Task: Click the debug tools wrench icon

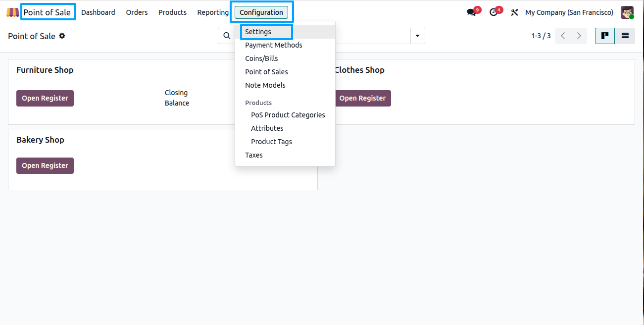Action: (514, 12)
